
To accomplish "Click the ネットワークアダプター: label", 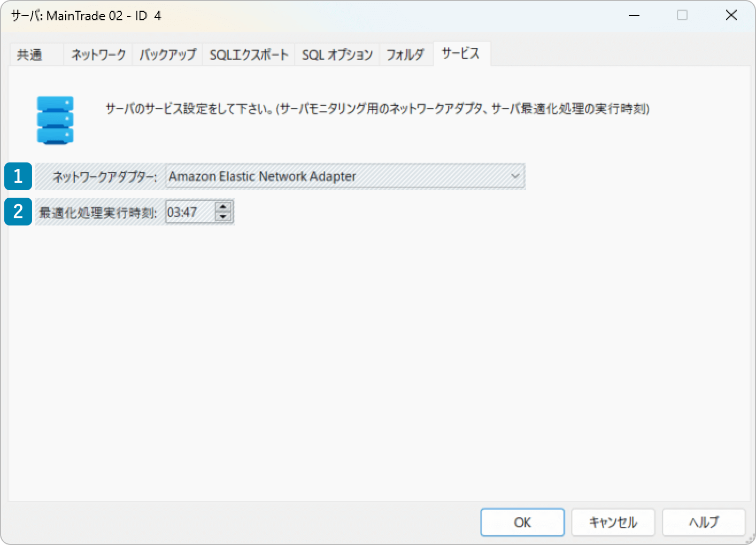I will click(x=105, y=177).
